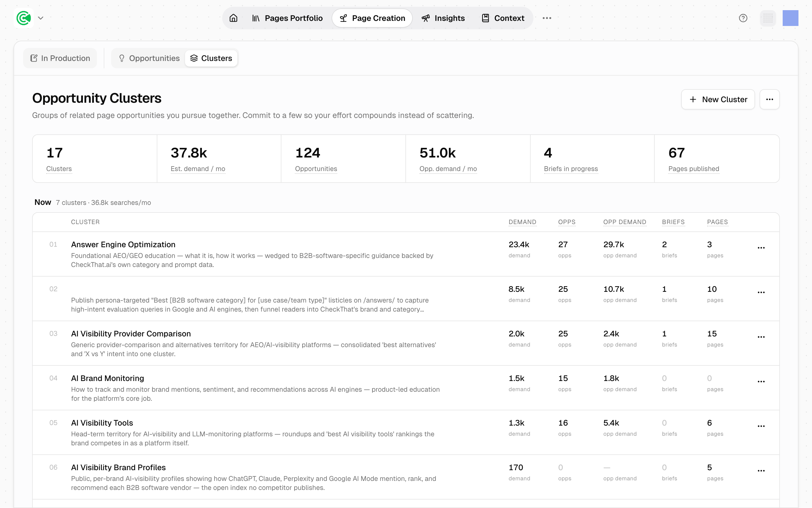Click the 124 Opportunities stat label
Image resolution: width=812 pixels, height=508 pixels.
point(316,169)
